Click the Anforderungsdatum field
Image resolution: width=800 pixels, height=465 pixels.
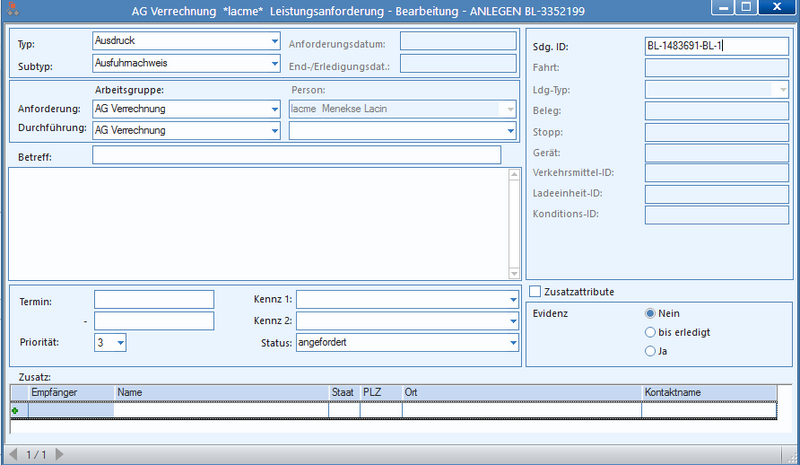458,41
